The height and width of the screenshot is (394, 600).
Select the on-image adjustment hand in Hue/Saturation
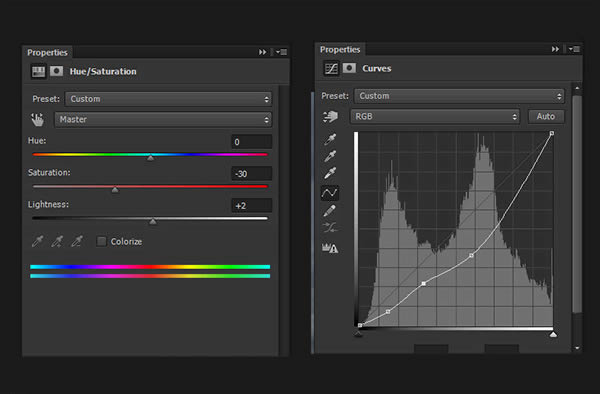coord(38,120)
